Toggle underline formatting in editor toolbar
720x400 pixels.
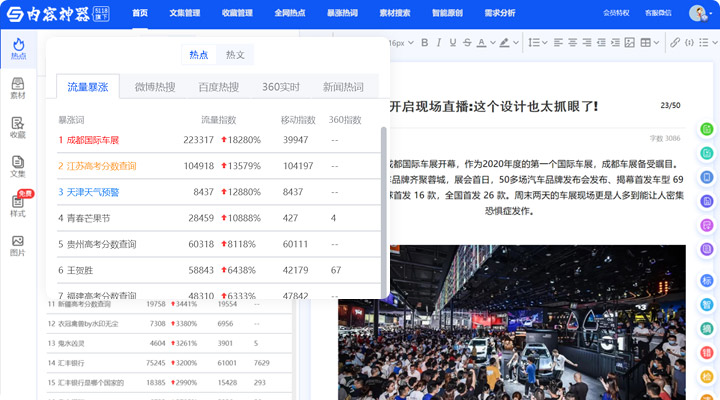(453, 43)
